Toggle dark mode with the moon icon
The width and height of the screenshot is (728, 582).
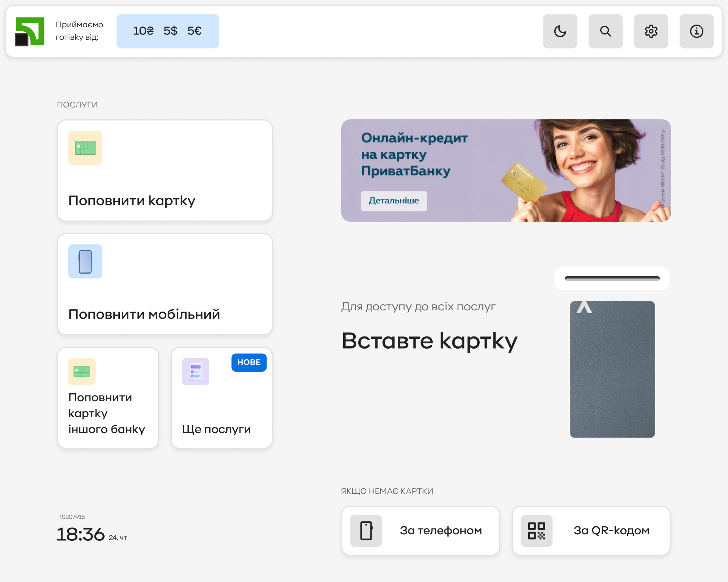(x=560, y=31)
